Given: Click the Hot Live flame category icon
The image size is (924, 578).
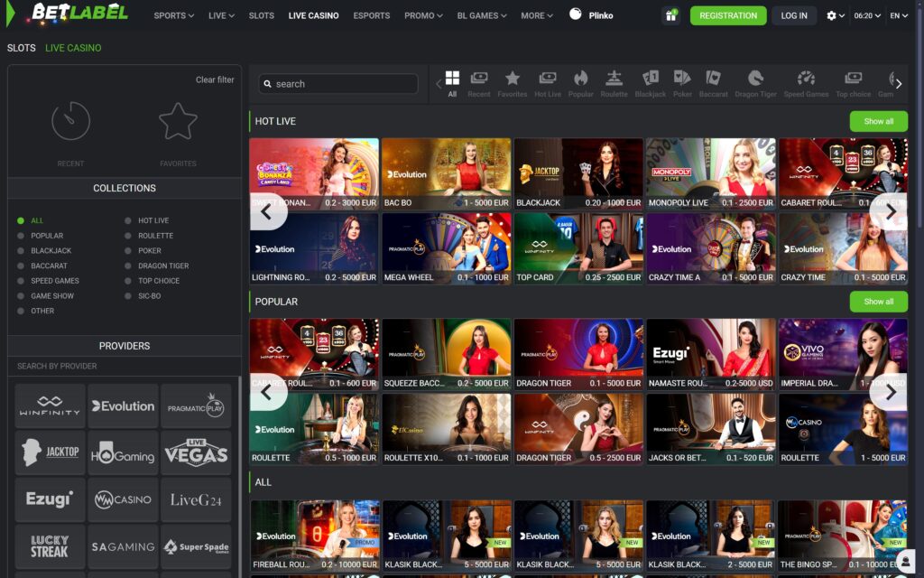Looking at the screenshot, I should pos(548,83).
